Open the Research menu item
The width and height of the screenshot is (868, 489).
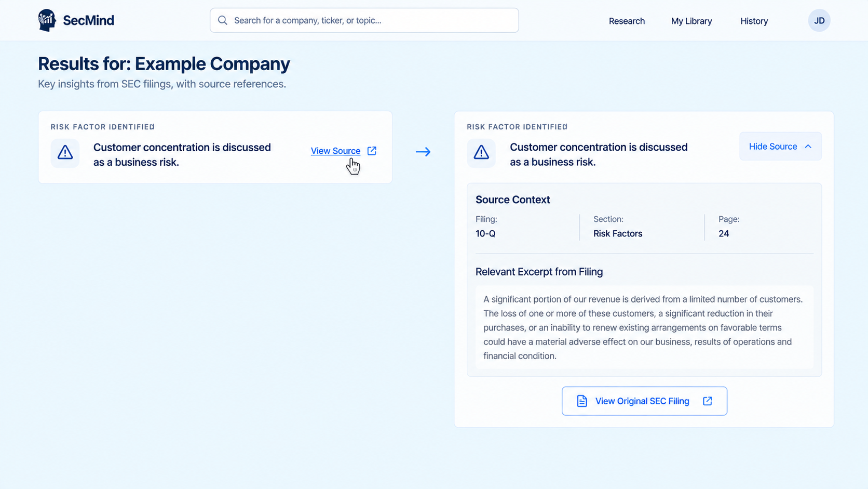click(x=627, y=21)
